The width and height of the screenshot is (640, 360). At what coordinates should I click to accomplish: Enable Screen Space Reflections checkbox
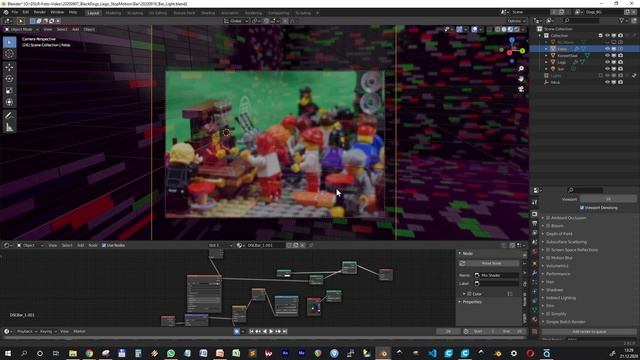(548, 250)
